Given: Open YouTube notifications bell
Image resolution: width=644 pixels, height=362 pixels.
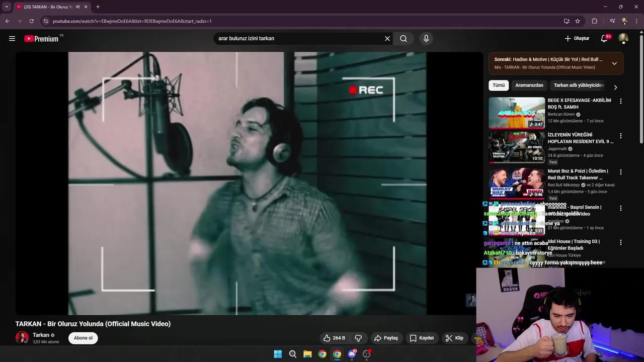Looking at the screenshot, I should tap(605, 38).
